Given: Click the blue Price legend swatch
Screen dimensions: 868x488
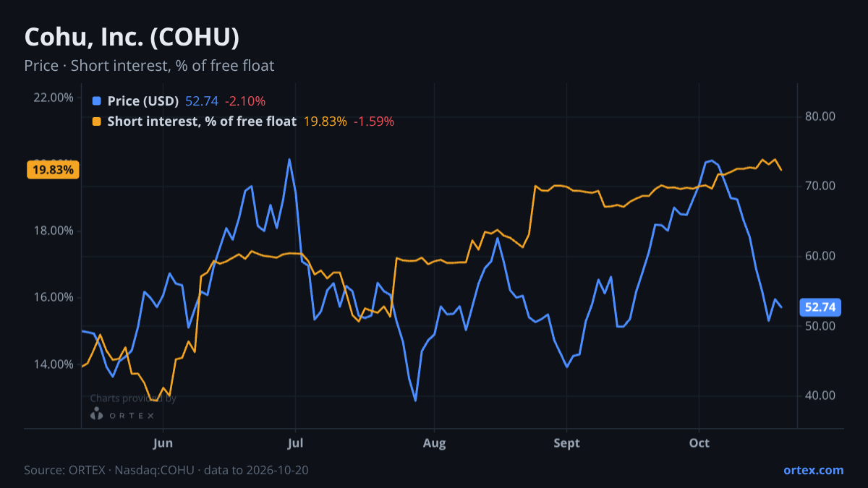Looking at the screenshot, I should [98, 101].
